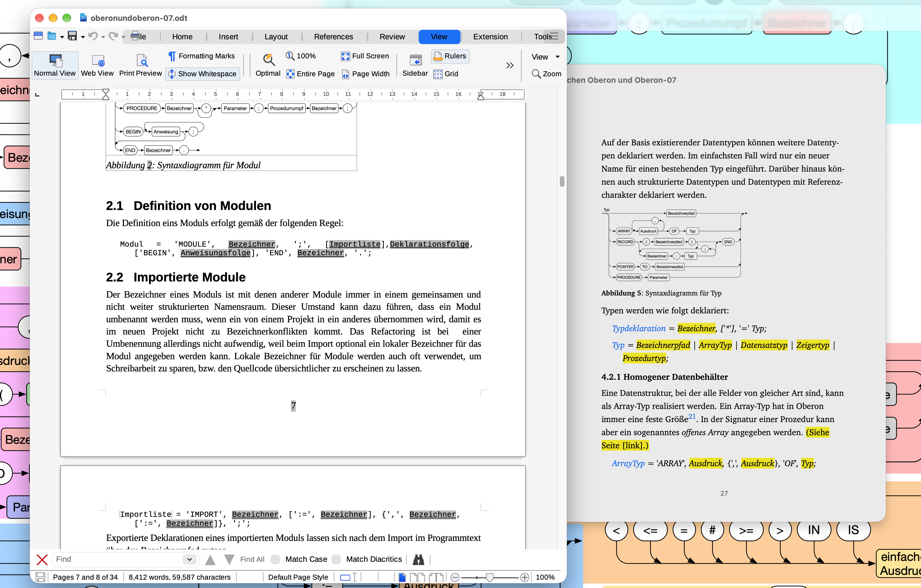
Task: Open the Tools tab
Action: [x=543, y=37]
